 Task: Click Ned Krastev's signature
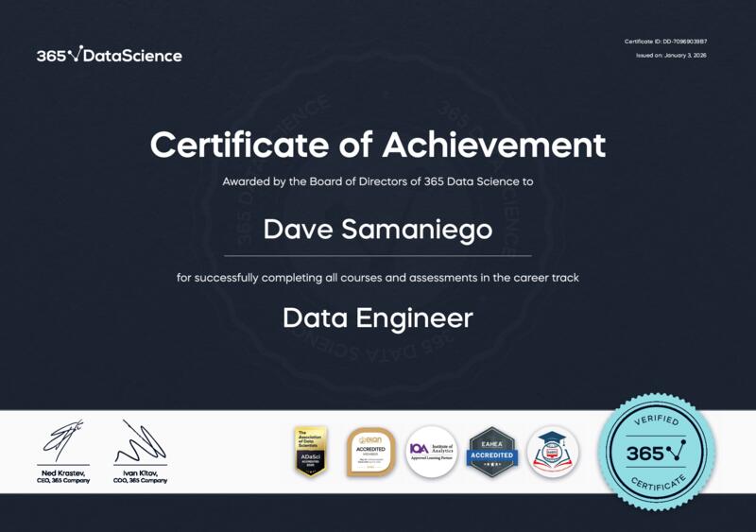[x=64, y=441]
